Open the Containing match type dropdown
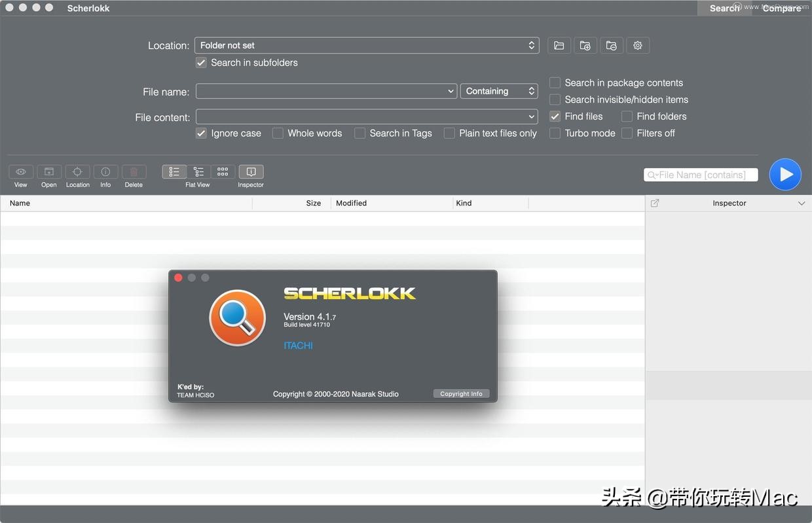This screenshot has width=812, height=523. 499,91
